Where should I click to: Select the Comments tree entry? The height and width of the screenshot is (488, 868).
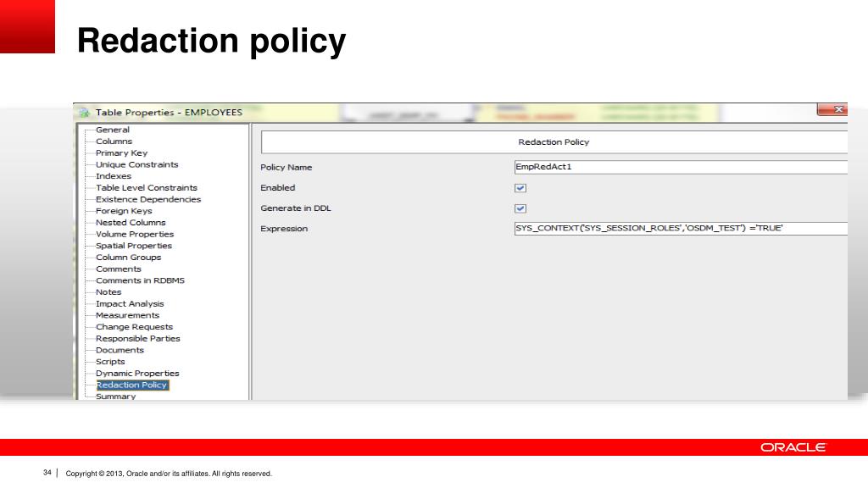tap(119, 269)
